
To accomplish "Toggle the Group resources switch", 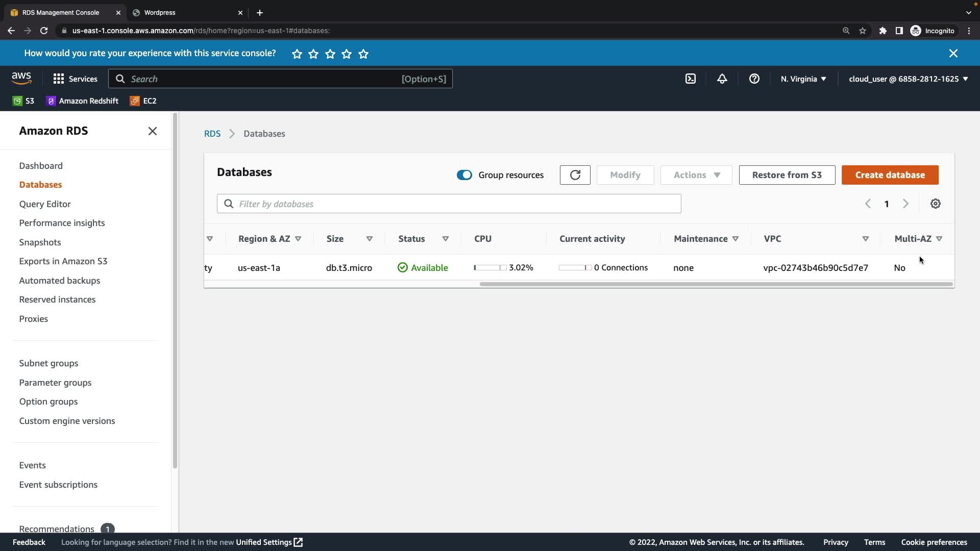I will click(x=464, y=175).
